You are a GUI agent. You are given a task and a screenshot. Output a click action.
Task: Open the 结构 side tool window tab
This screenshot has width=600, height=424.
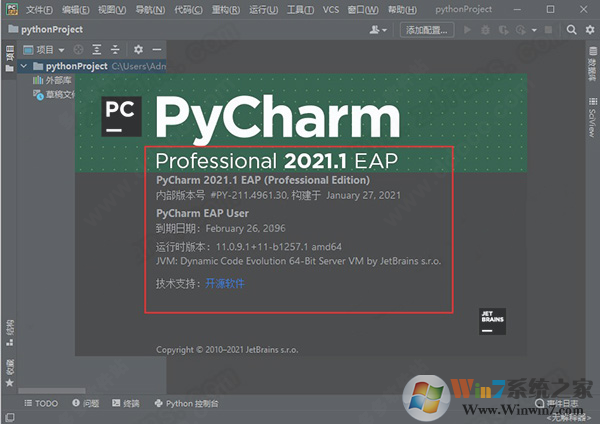pos(10,333)
